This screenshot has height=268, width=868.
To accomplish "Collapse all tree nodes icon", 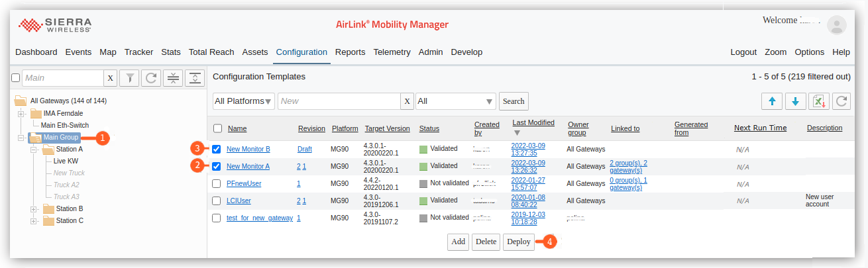I will coord(173,78).
